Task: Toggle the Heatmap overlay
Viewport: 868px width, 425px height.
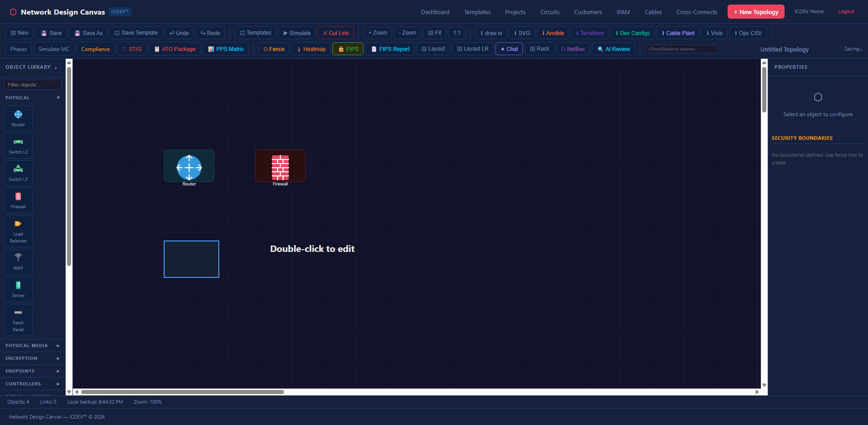Action: 311,49
